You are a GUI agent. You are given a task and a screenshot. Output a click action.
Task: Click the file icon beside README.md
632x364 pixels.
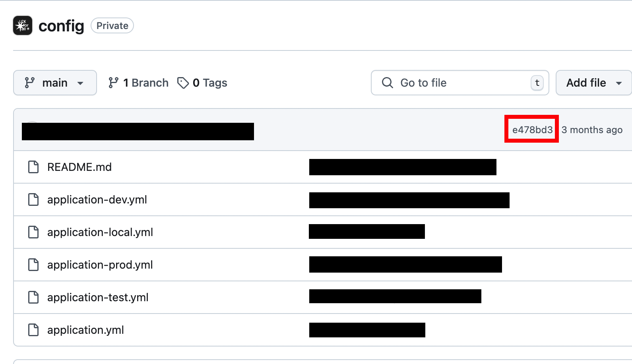[x=33, y=167]
